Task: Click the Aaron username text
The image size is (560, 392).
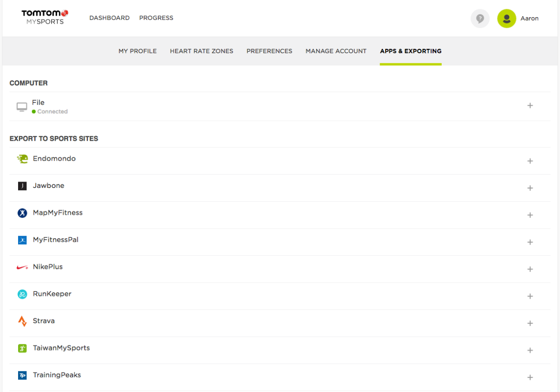Action: click(x=529, y=18)
